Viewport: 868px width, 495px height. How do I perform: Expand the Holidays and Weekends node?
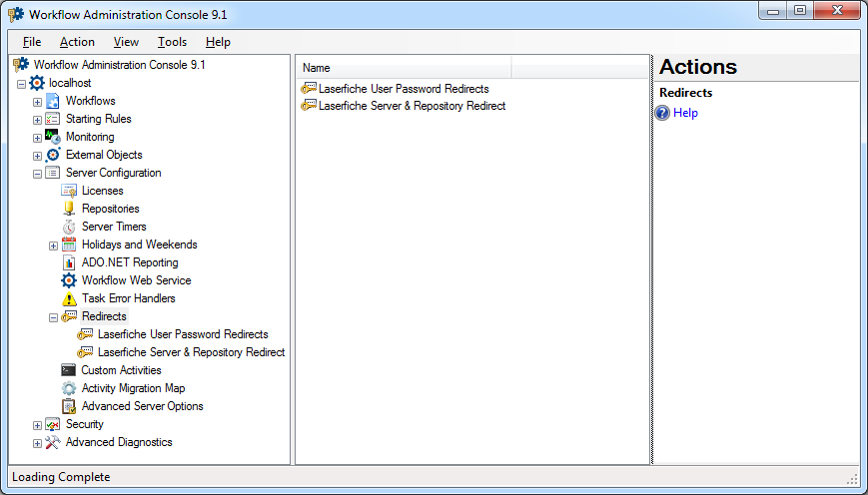click(x=53, y=247)
